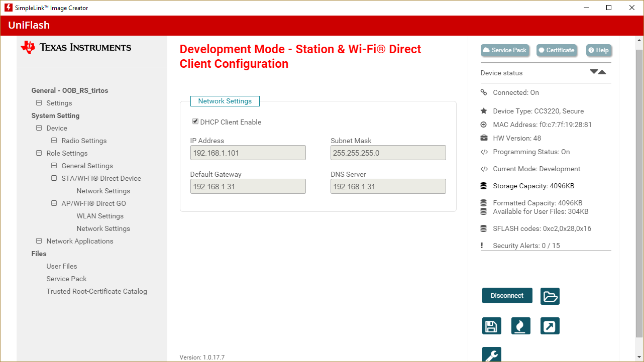Click the System Setting heading
644x362 pixels.
(x=55, y=115)
